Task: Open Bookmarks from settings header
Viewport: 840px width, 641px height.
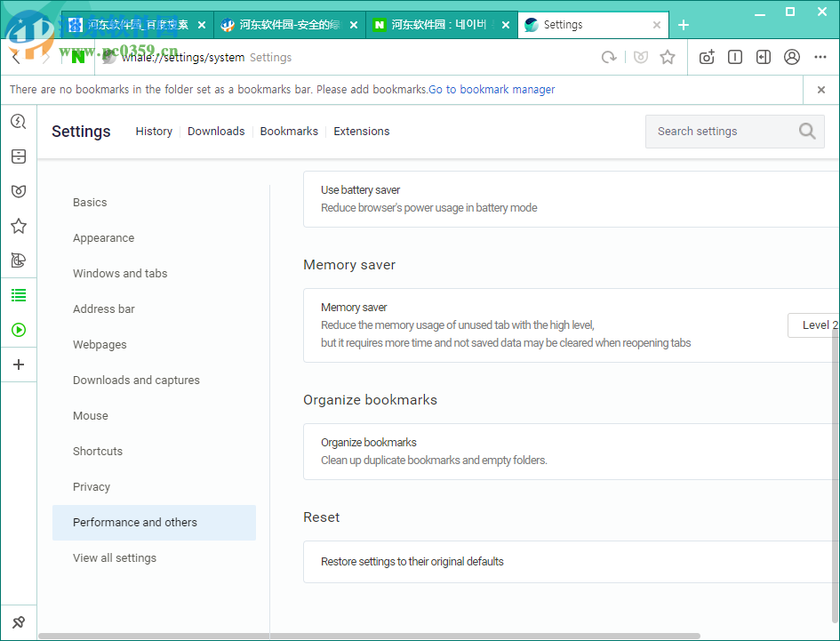Action: (289, 132)
